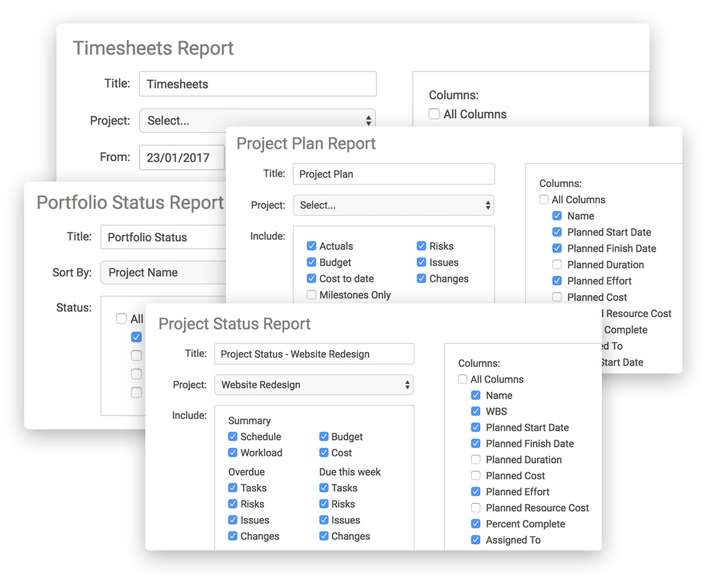This screenshot has width=706, height=588.
Task: Uncheck Budget in Project Plan Report
Action: [312, 262]
